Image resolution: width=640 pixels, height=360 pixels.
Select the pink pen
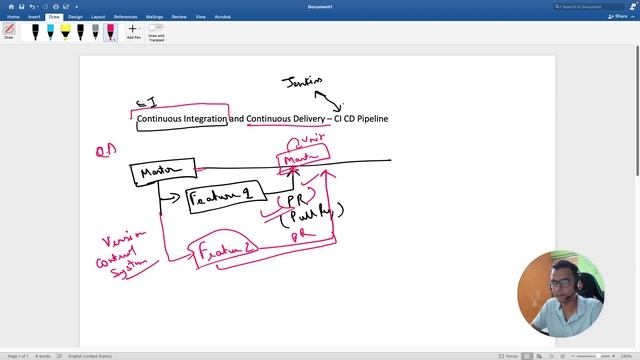pyautogui.click(x=110, y=32)
